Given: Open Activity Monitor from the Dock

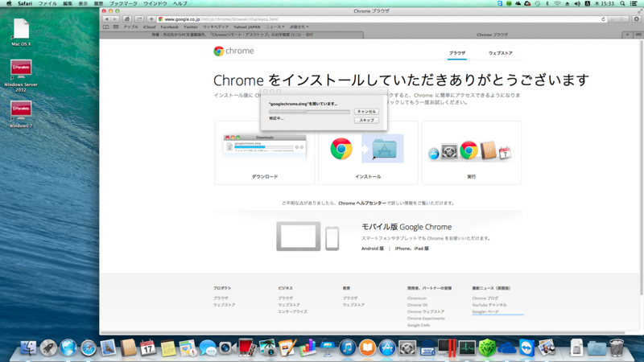Looking at the screenshot, I should (467, 348).
